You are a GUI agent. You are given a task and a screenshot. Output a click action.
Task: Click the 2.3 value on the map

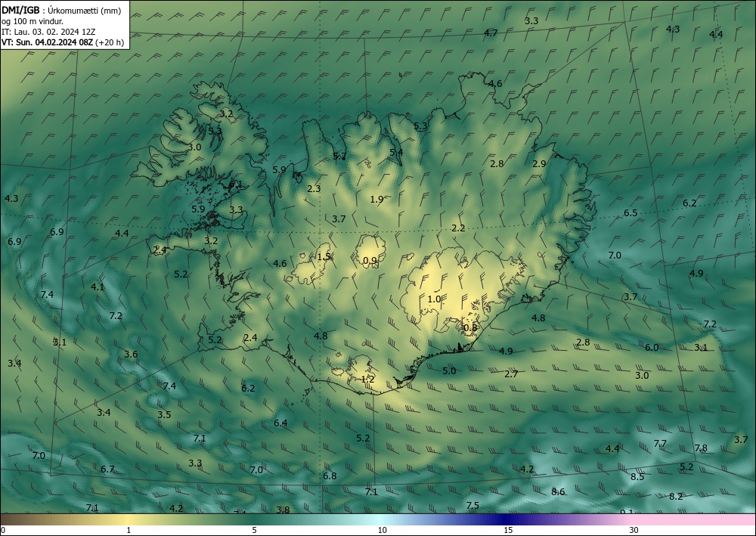pyautogui.click(x=314, y=188)
